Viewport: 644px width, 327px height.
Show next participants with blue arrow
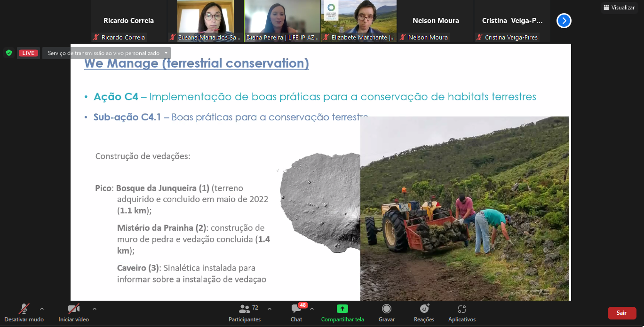coord(564,21)
